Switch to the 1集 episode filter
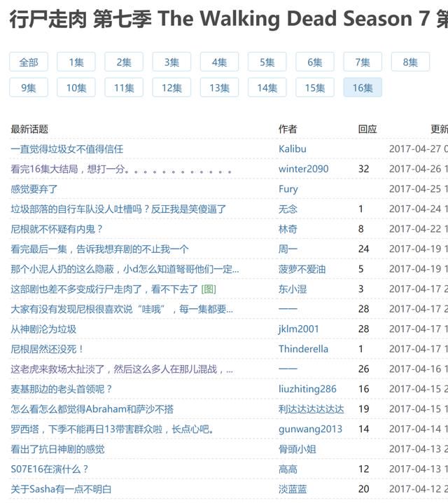This screenshot has width=448, height=503. pos(76,62)
